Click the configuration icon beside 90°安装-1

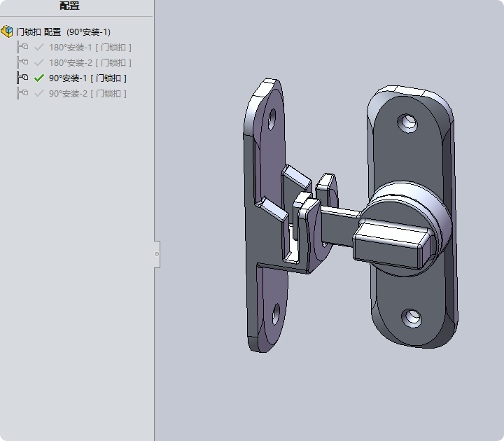(22, 78)
